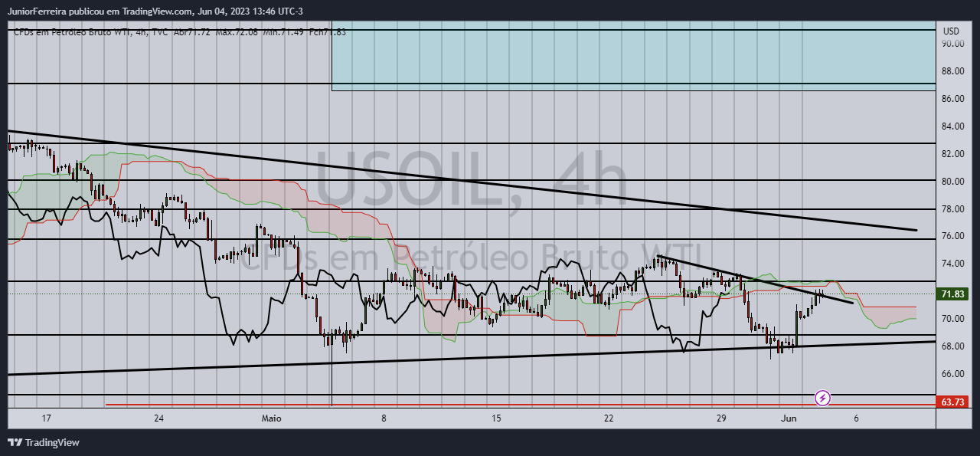Click the 82.00 price axis label
The width and height of the screenshot is (980, 456).
coord(952,154)
